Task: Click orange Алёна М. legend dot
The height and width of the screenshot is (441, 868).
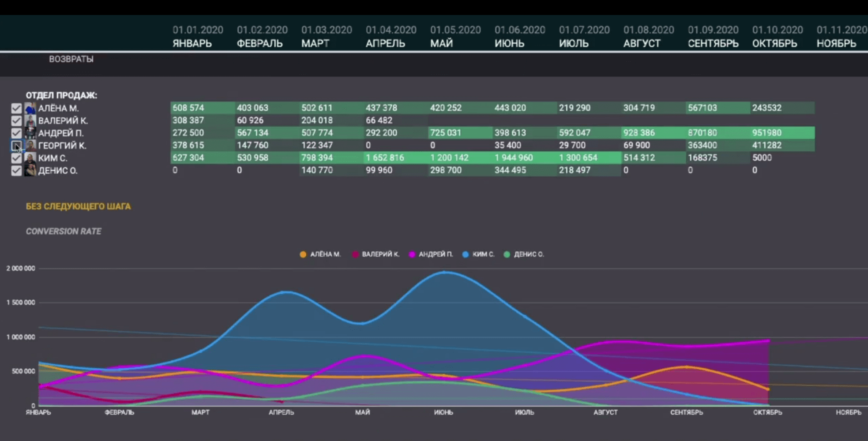Action: 303,254
